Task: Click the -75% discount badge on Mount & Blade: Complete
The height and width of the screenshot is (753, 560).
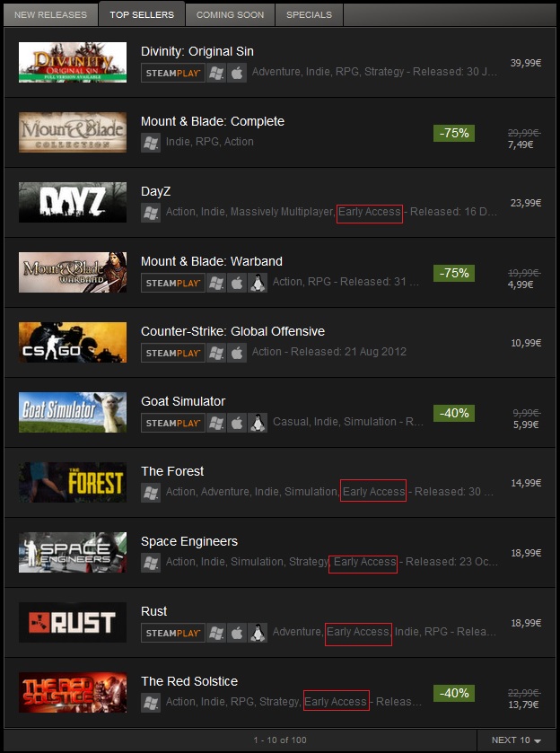Action: pyautogui.click(x=454, y=133)
